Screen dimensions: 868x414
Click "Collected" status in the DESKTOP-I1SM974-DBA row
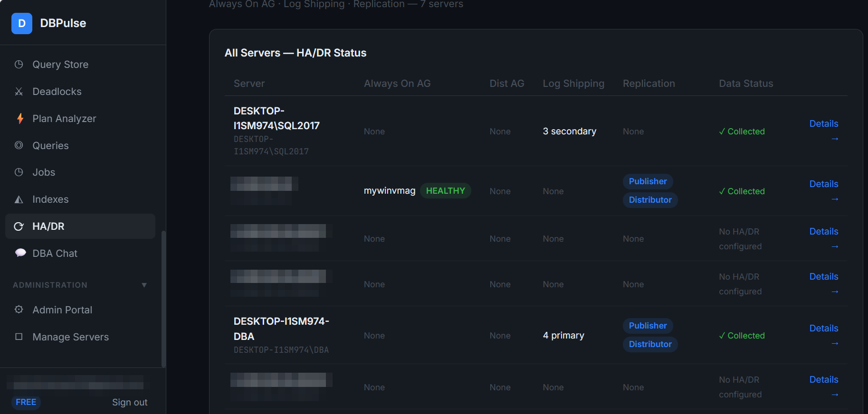(742, 336)
